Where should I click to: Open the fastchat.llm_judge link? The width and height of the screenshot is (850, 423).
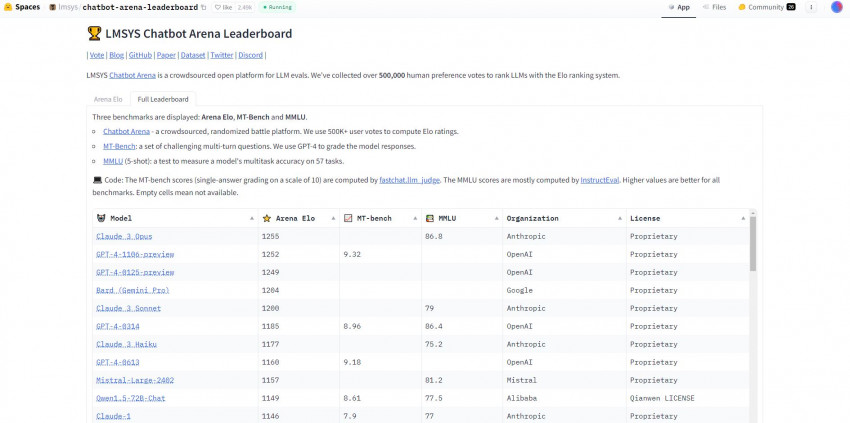tap(409, 180)
